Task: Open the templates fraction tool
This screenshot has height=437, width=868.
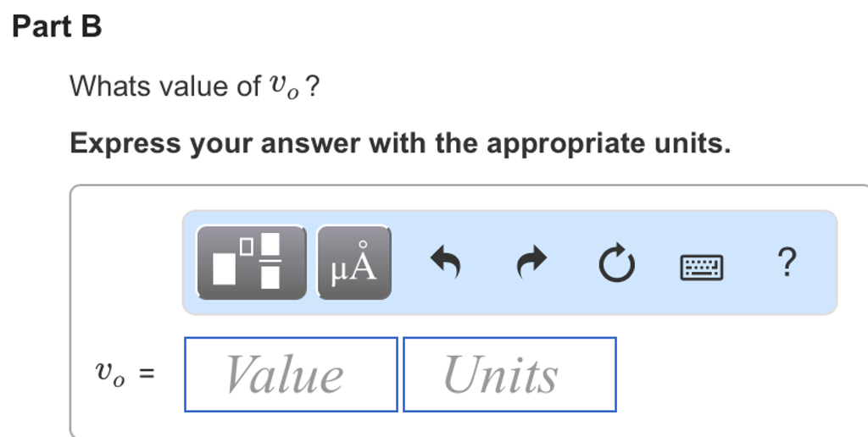Action: point(251,263)
